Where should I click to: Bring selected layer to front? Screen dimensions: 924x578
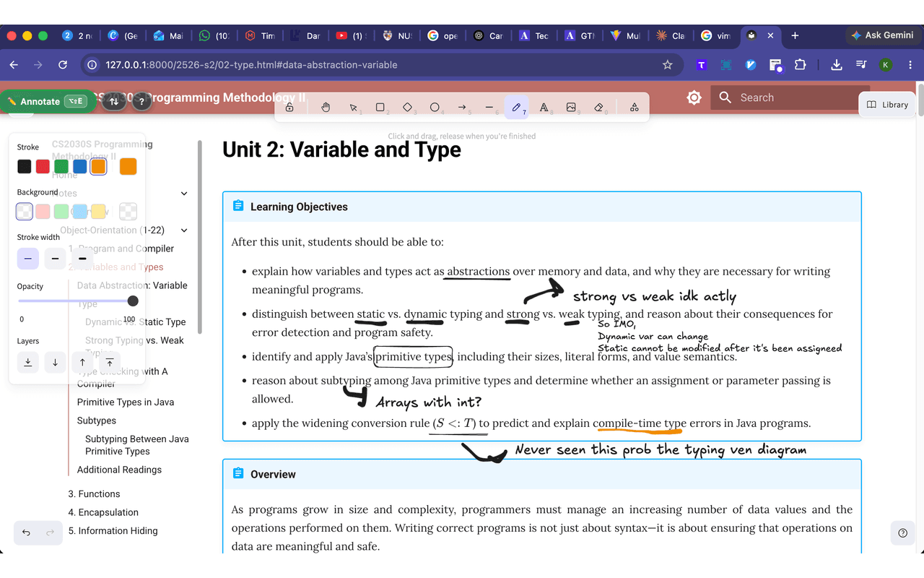pos(110,362)
